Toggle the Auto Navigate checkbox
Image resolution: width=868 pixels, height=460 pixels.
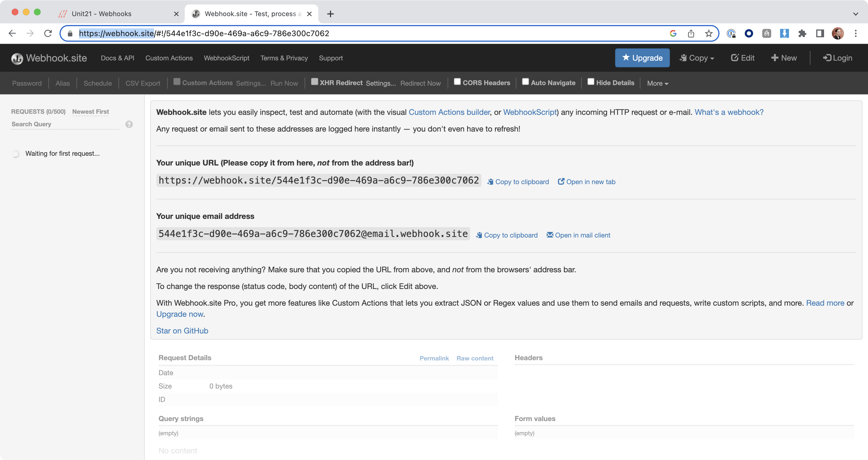click(525, 82)
